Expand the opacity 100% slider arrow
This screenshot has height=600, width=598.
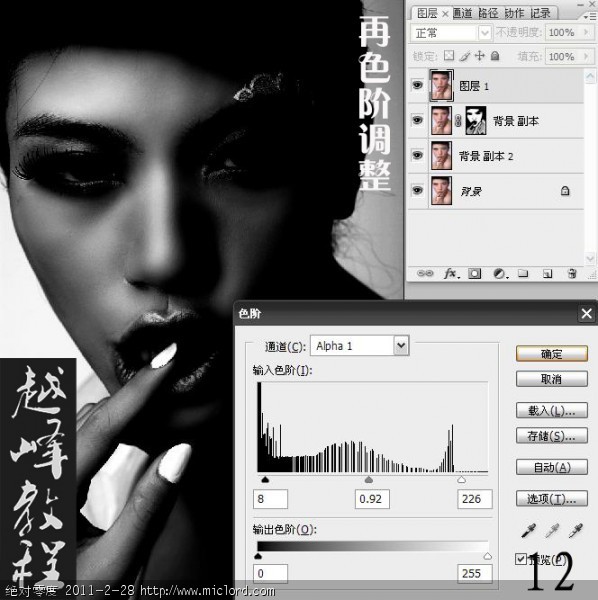tap(586, 33)
